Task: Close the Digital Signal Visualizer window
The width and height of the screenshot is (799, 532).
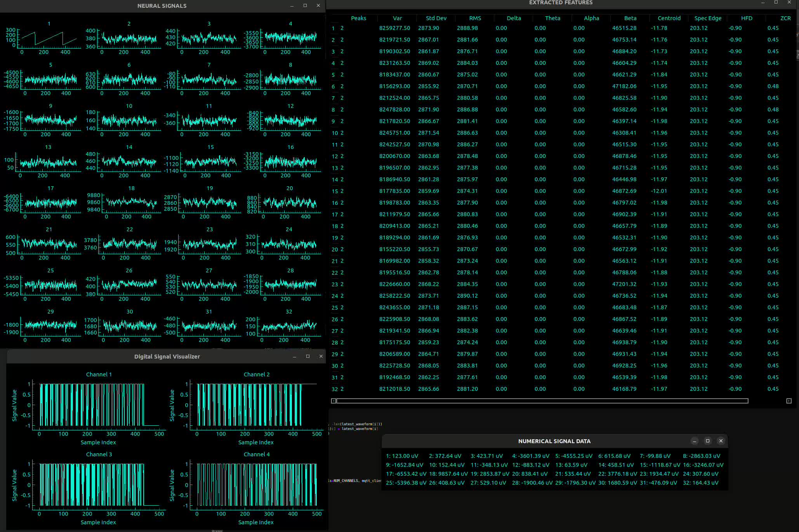Action: 321,356
